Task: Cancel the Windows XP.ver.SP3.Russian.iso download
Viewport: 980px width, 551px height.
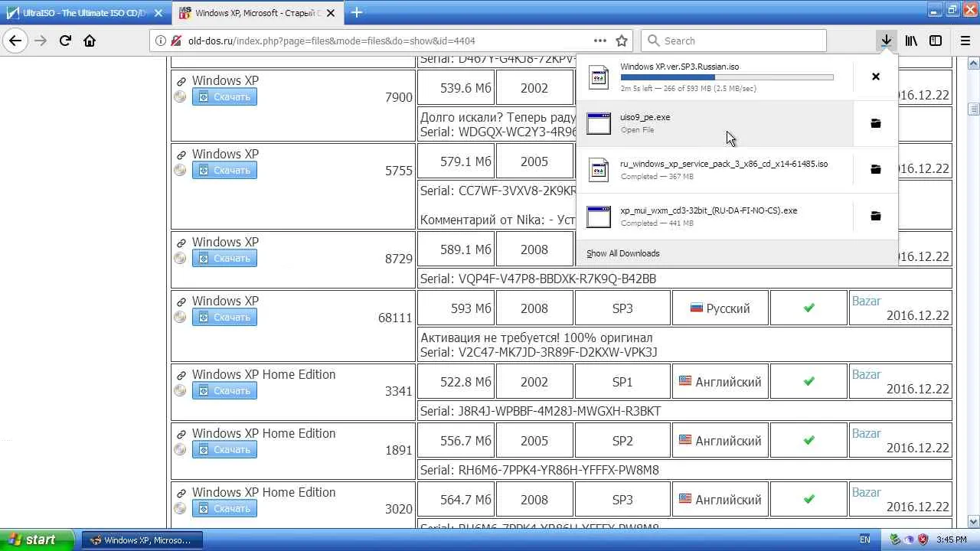Action: tap(876, 77)
